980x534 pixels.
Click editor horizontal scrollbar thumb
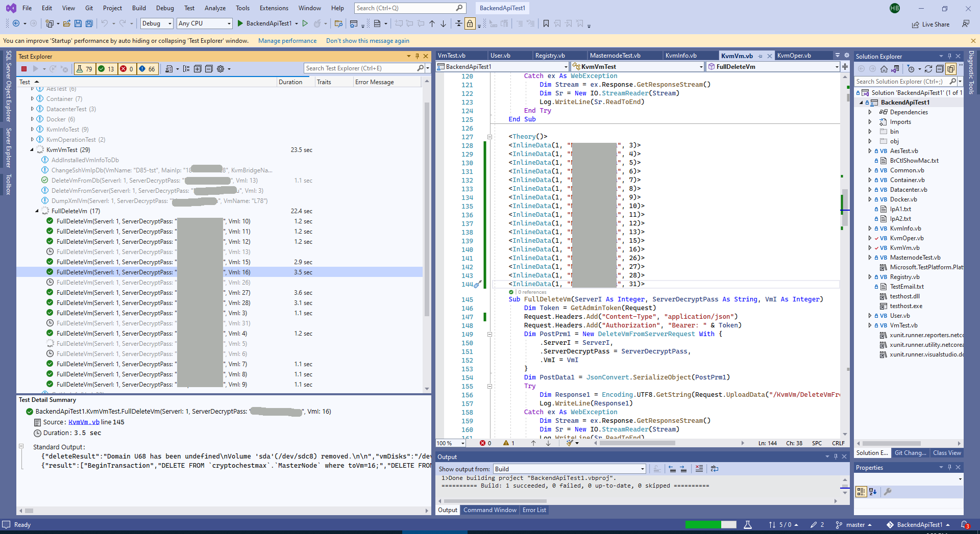tap(637, 443)
